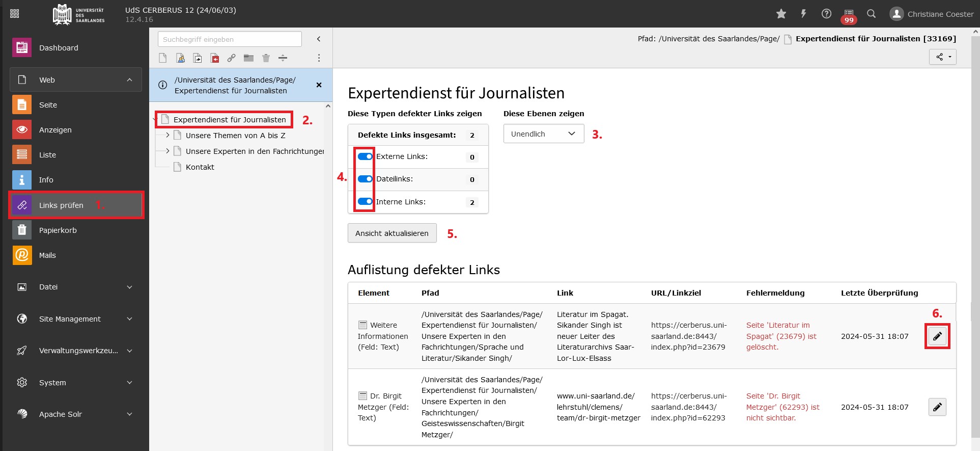
Task: Expand the Site Management group
Action: 76,319
